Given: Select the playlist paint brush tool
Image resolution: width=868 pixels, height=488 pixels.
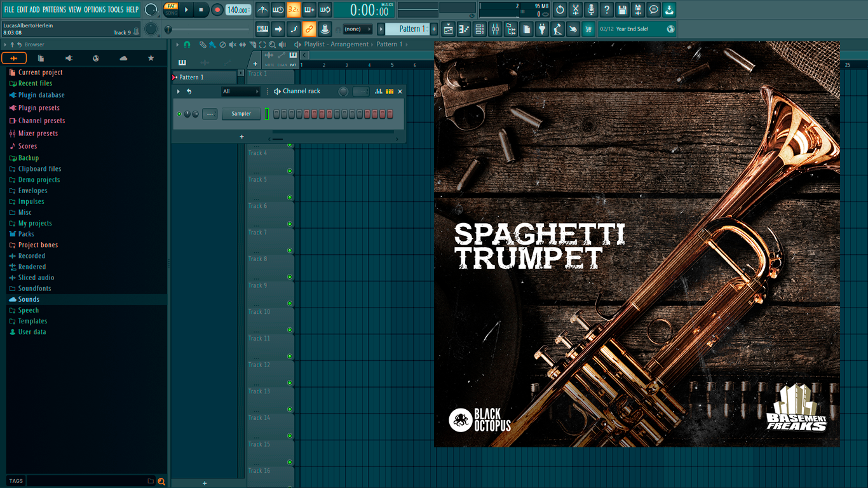Looking at the screenshot, I should (212, 44).
